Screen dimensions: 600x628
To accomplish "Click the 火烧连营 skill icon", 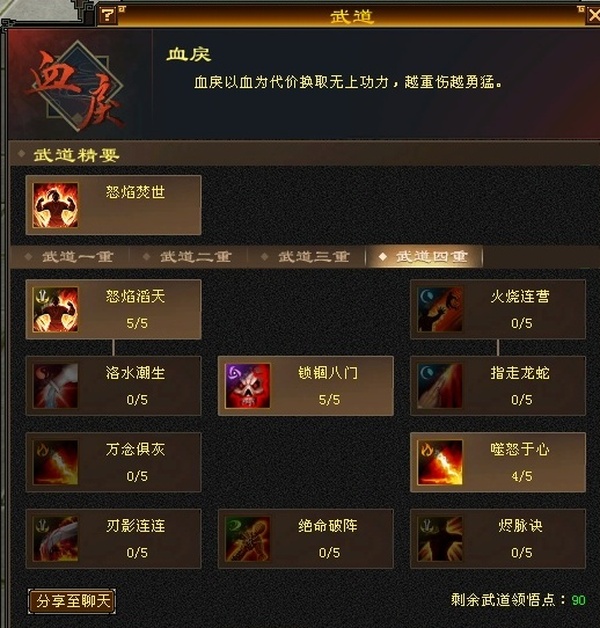I will [440, 309].
